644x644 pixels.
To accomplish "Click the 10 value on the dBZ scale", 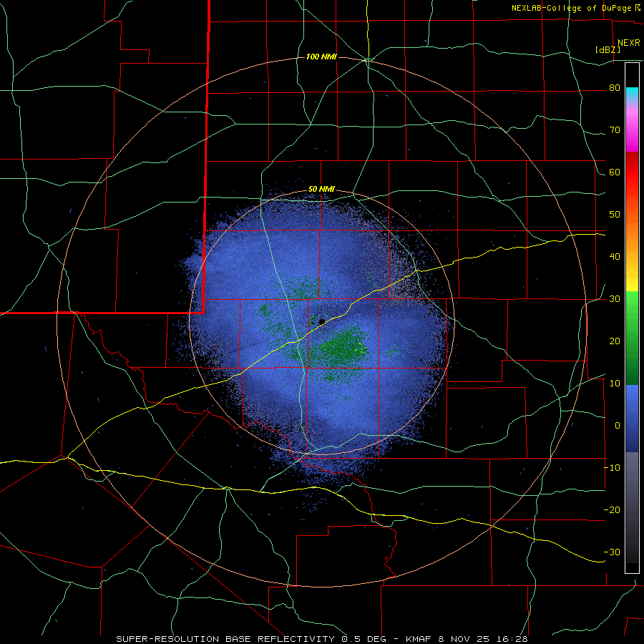I will [x=615, y=384].
